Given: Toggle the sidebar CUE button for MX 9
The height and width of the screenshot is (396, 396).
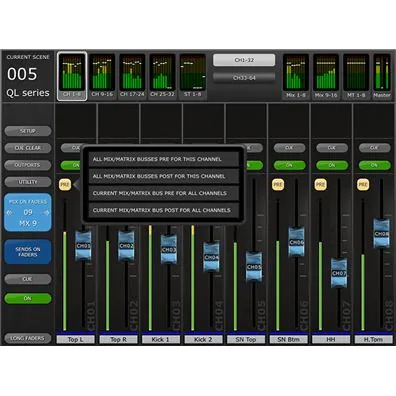Looking at the screenshot, I should [28, 279].
